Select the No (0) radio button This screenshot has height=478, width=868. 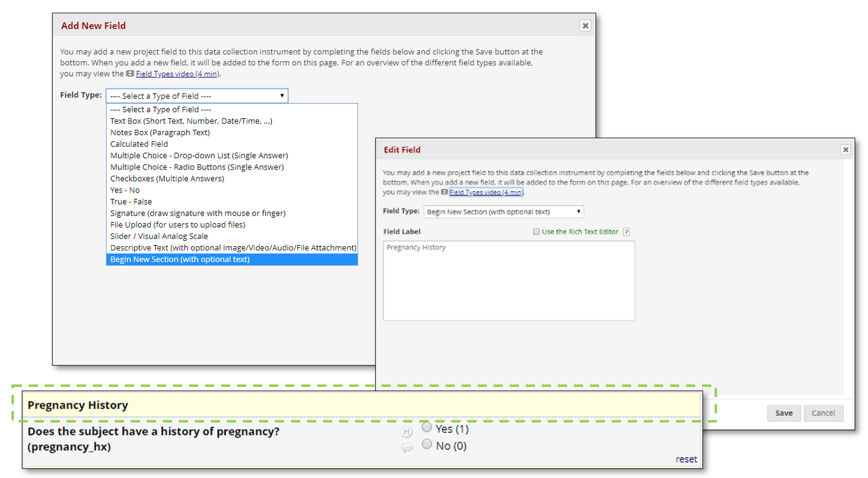pos(427,445)
